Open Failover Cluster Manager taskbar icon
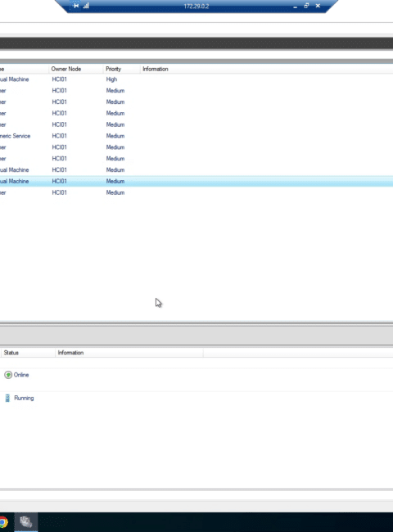The height and width of the screenshot is (532, 393). pos(26,522)
